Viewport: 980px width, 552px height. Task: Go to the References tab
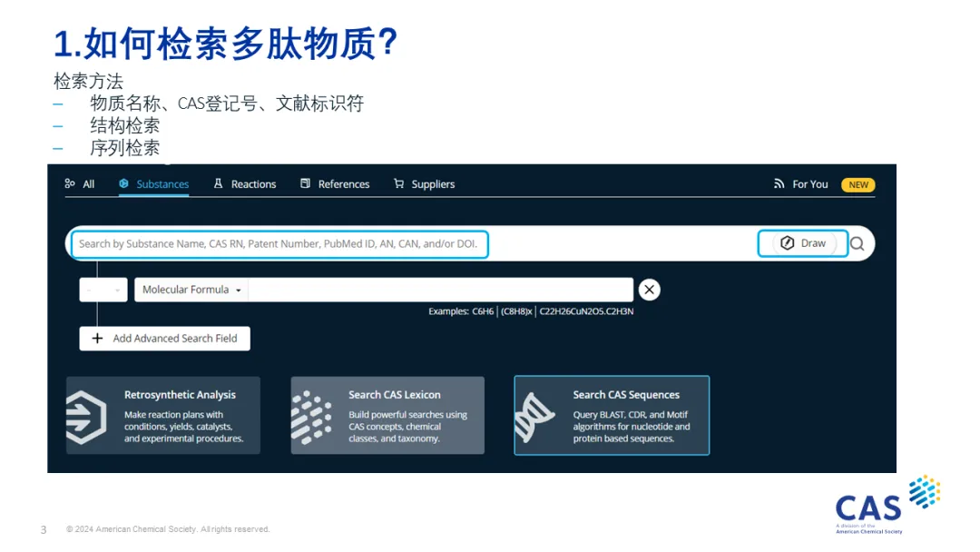coord(335,183)
